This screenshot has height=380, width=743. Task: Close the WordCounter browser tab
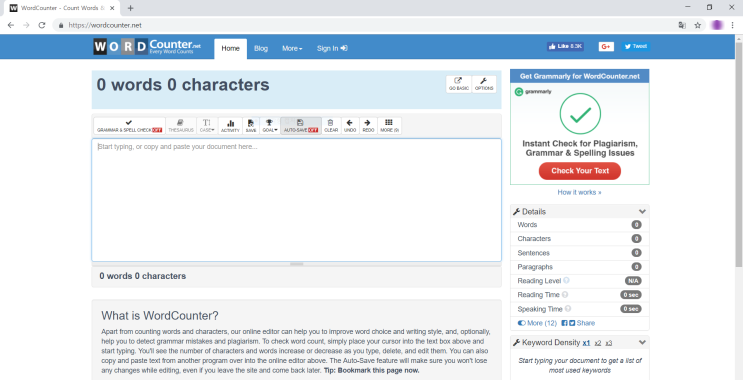tap(112, 8)
